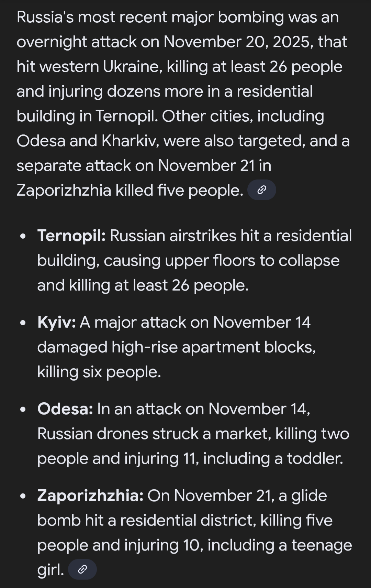Viewport: 371px width, 588px height.
Task: Click the "killing six people." line
Action: click(x=99, y=372)
